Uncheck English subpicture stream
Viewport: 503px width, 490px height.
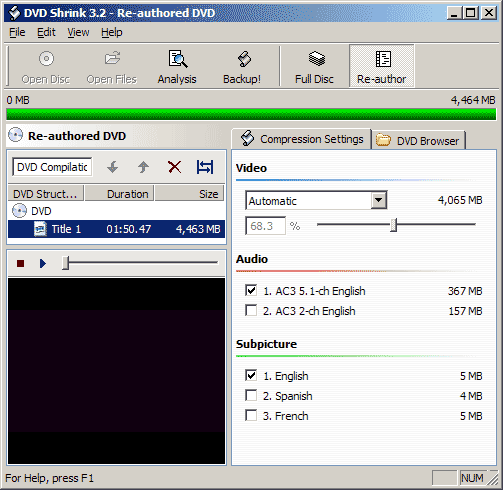(x=251, y=375)
